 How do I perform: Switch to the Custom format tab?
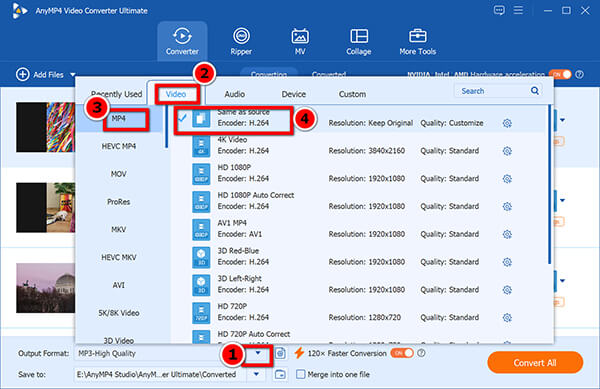point(352,94)
